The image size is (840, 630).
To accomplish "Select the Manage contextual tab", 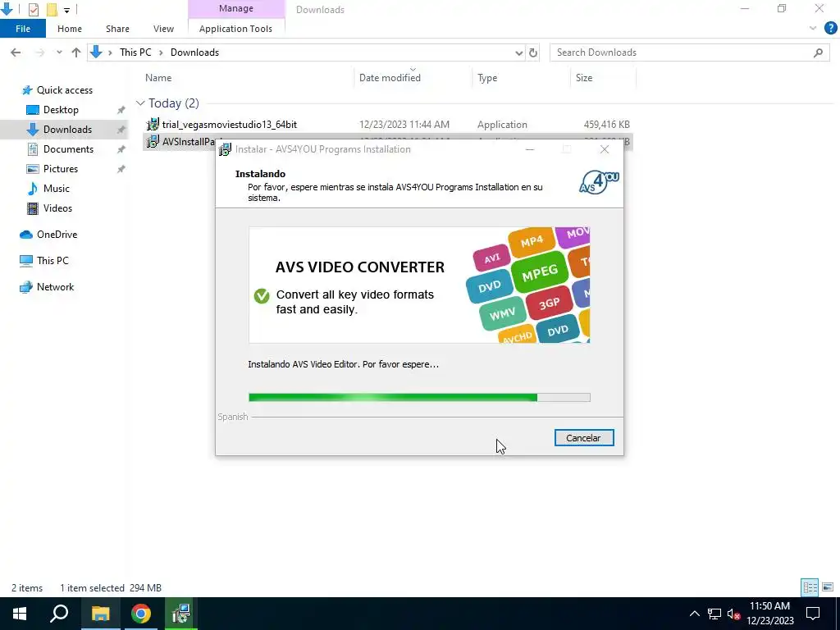I will pyautogui.click(x=235, y=8).
